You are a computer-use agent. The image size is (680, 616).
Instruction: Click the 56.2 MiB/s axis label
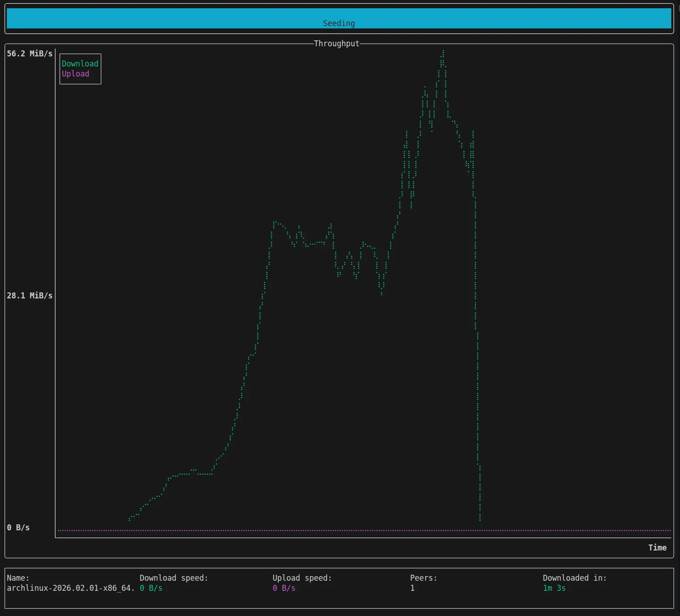(29, 53)
